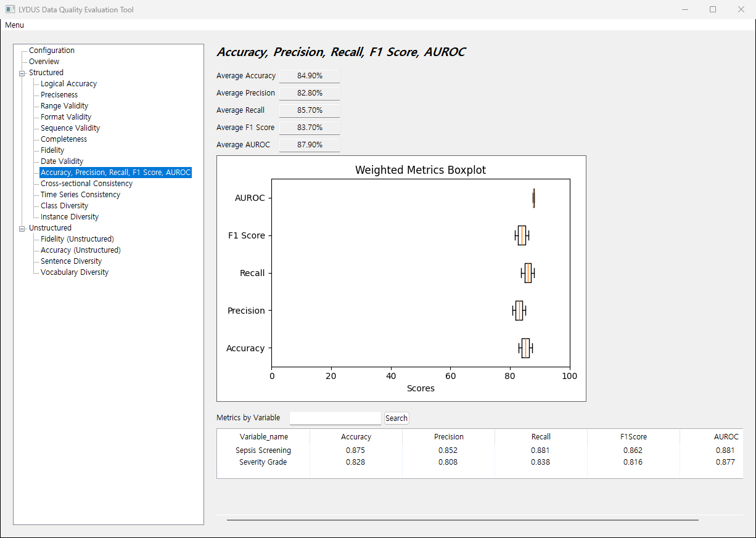Open Fidelity page under Structured

click(52, 150)
